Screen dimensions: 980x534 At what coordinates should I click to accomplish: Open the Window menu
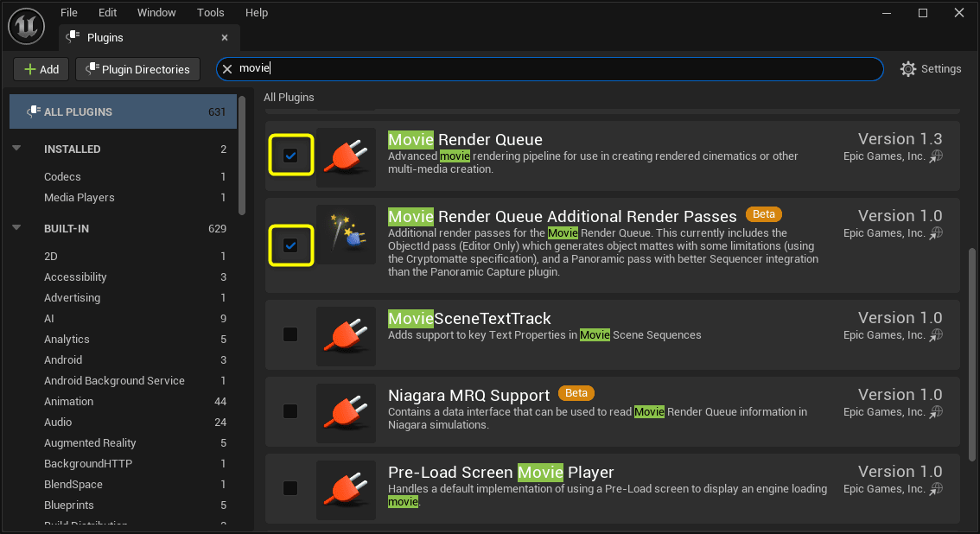pyautogui.click(x=156, y=12)
